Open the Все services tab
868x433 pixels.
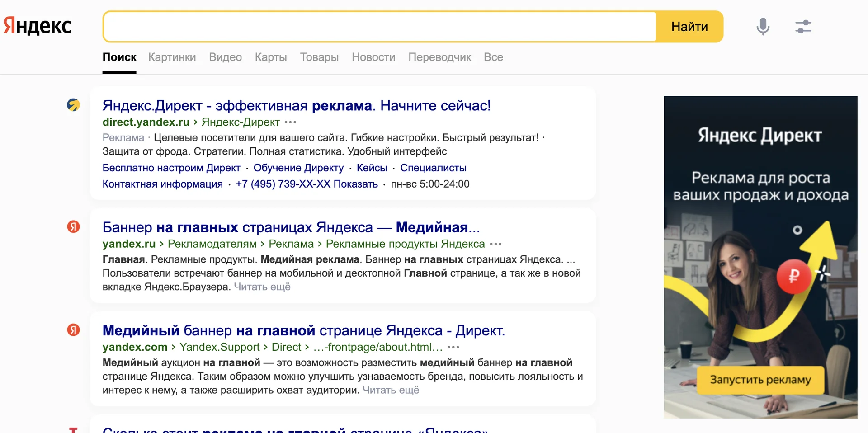click(493, 57)
